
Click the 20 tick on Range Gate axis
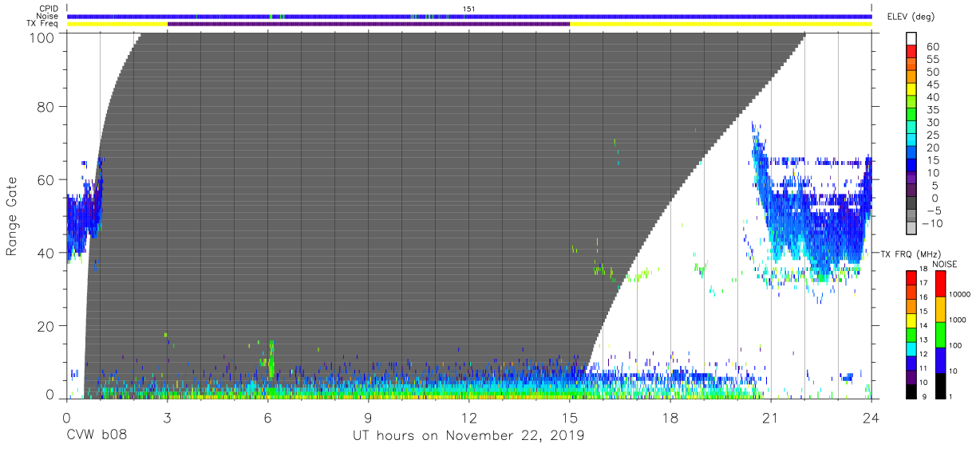click(x=45, y=324)
